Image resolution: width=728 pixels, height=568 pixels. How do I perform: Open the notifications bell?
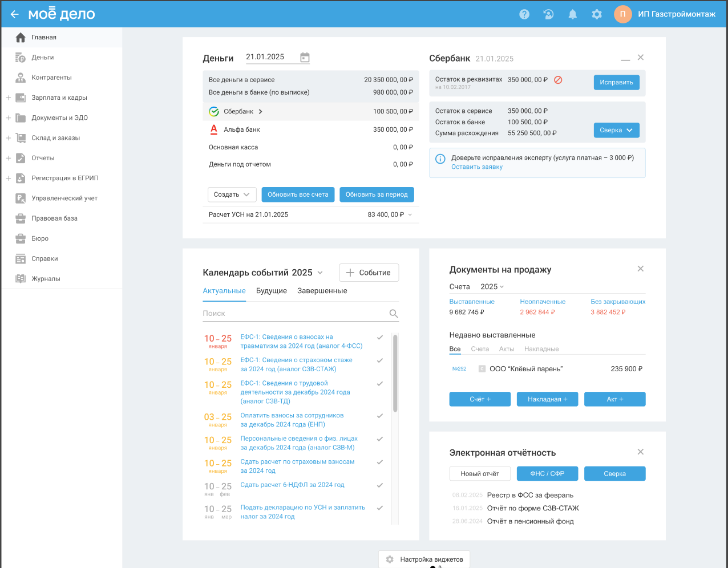572,14
